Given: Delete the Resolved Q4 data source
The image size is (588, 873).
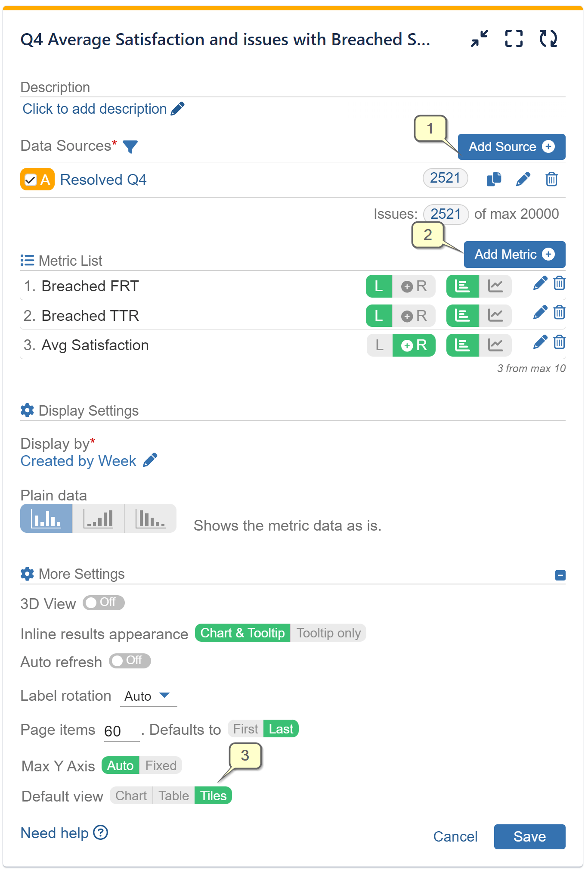Looking at the screenshot, I should pyautogui.click(x=551, y=180).
